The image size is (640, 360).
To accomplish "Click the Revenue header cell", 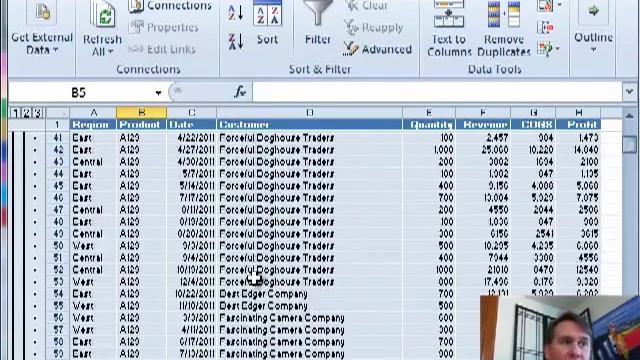I will [483, 124].
